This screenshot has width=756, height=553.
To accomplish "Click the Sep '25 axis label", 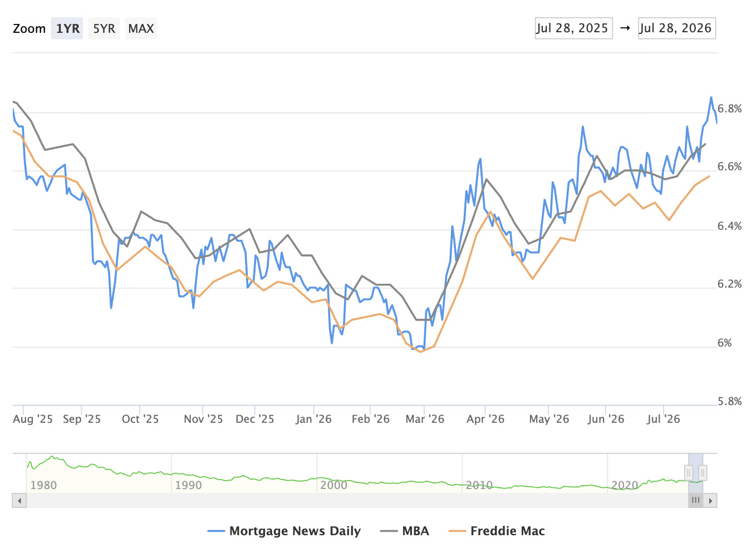I will [82, 419].
